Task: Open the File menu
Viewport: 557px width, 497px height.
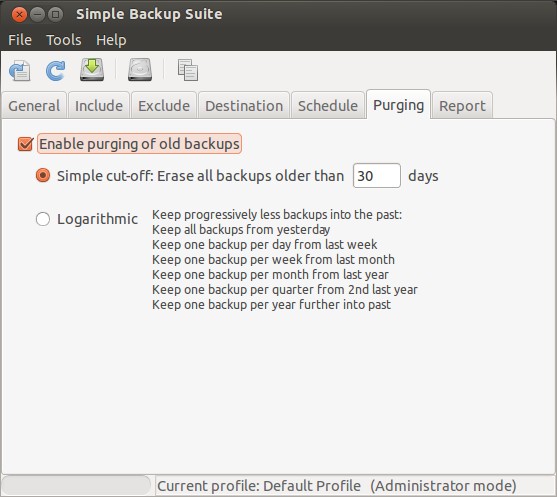Action: (20, 40)
